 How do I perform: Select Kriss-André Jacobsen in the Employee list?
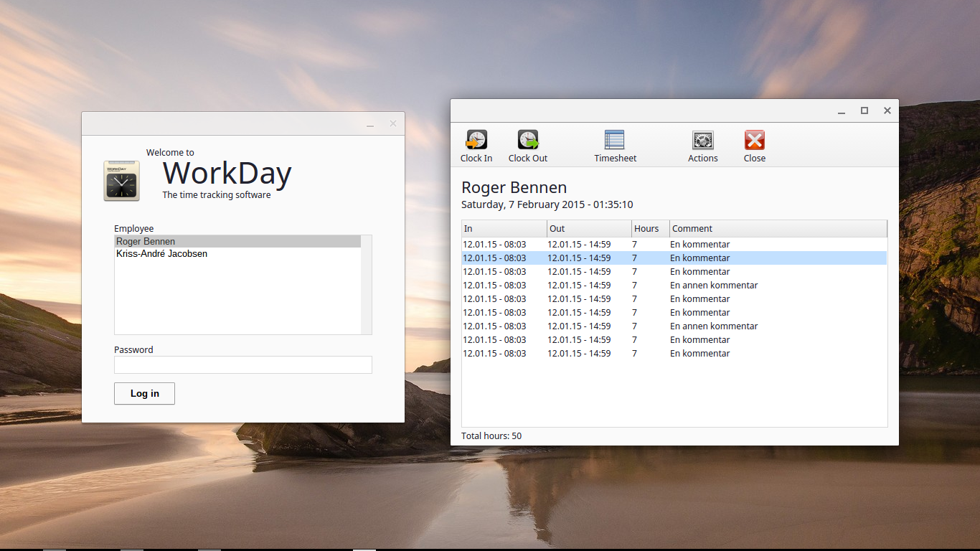click(x=237, y=254)
